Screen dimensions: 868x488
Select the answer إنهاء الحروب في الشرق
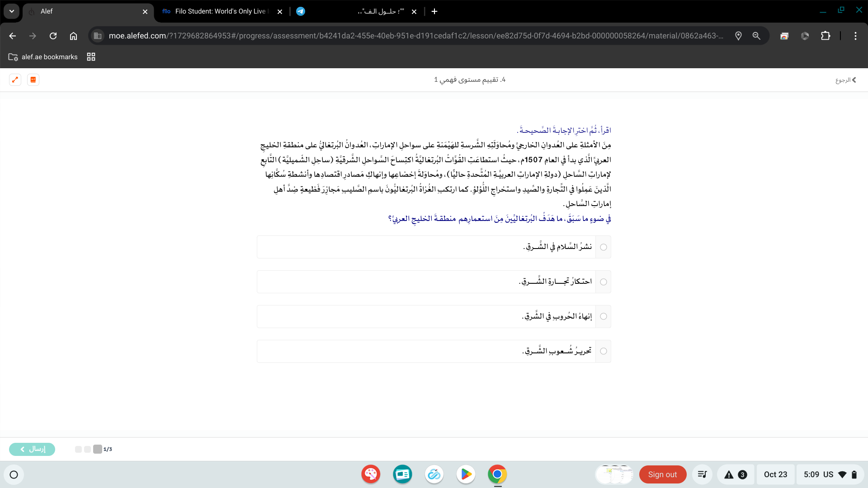pyautogui.click(x=603, y=316)
